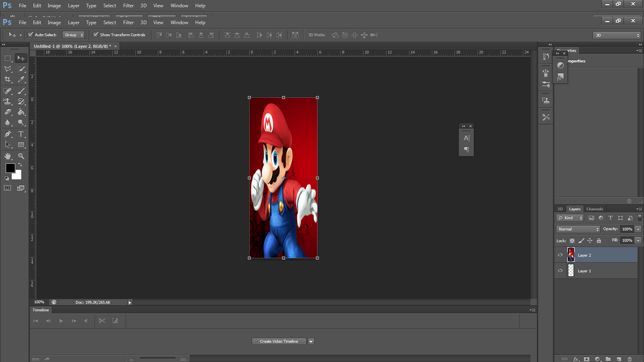Select the Horizontal Type tool

21,134
